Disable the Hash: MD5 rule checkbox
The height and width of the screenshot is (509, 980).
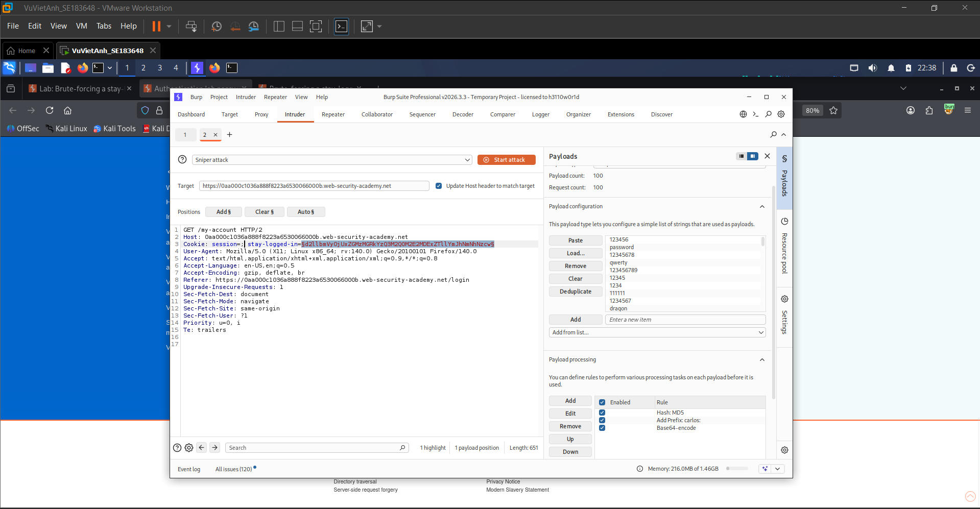point(602,413)
